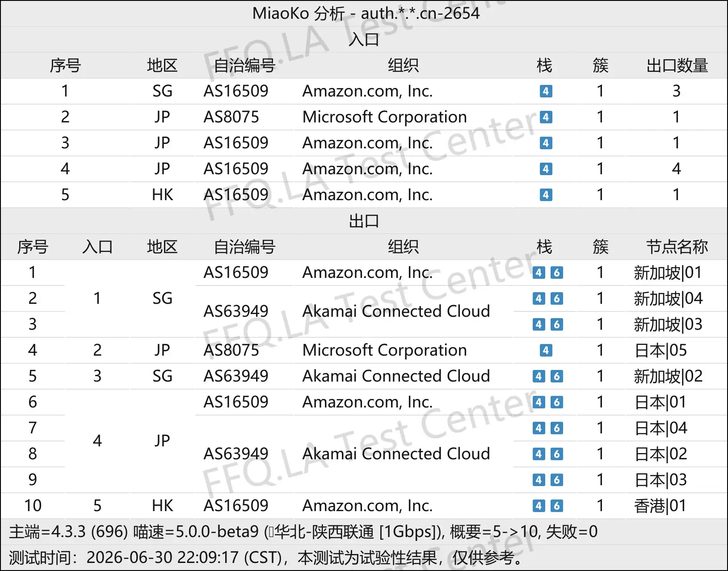This screenshot has height=571, width=728.
Task: Select the IPv6 badge in the 新加坡|01 row
Action: point(556,273)
